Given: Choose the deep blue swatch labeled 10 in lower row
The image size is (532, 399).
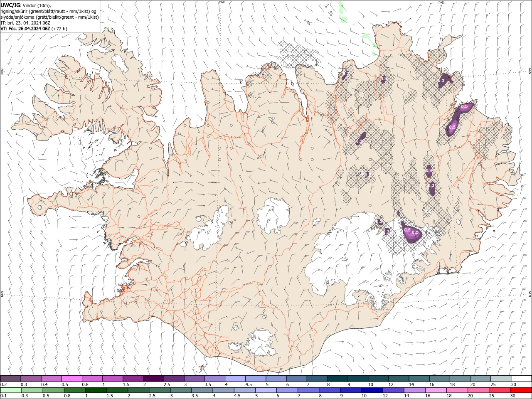Looking at the screenshot, I should point(372,390).
